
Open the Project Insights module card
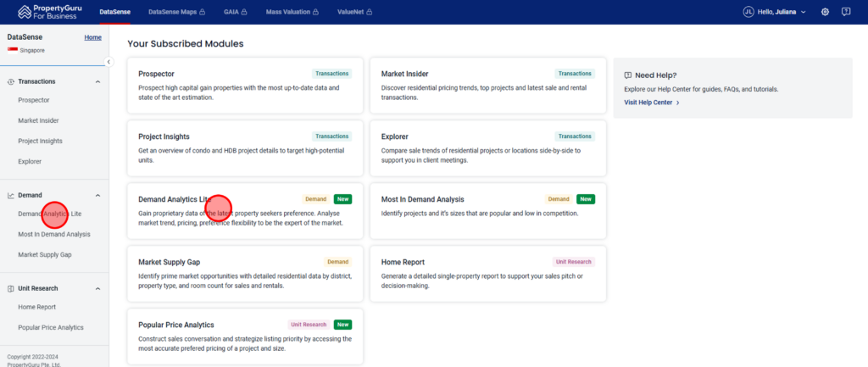click(x=245, y=148)
